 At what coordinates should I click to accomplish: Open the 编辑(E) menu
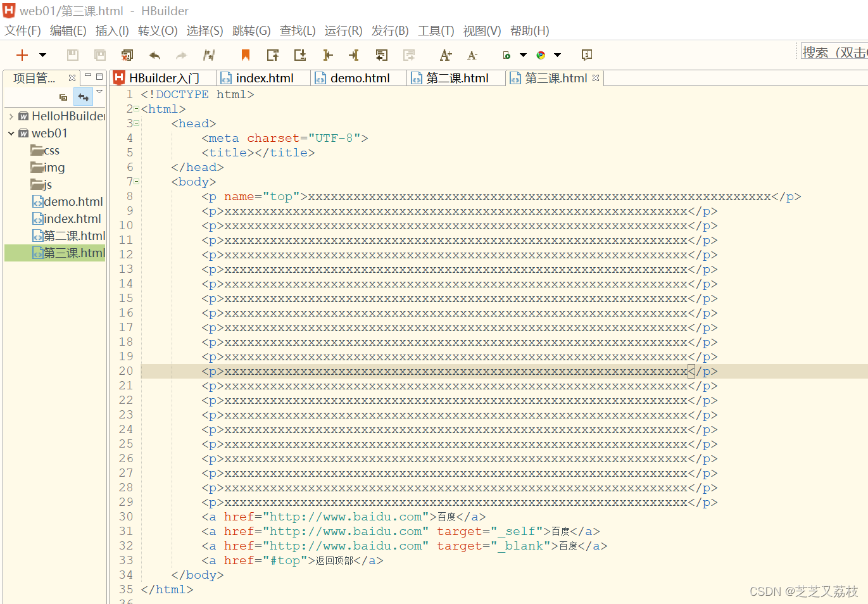[68, 30]
